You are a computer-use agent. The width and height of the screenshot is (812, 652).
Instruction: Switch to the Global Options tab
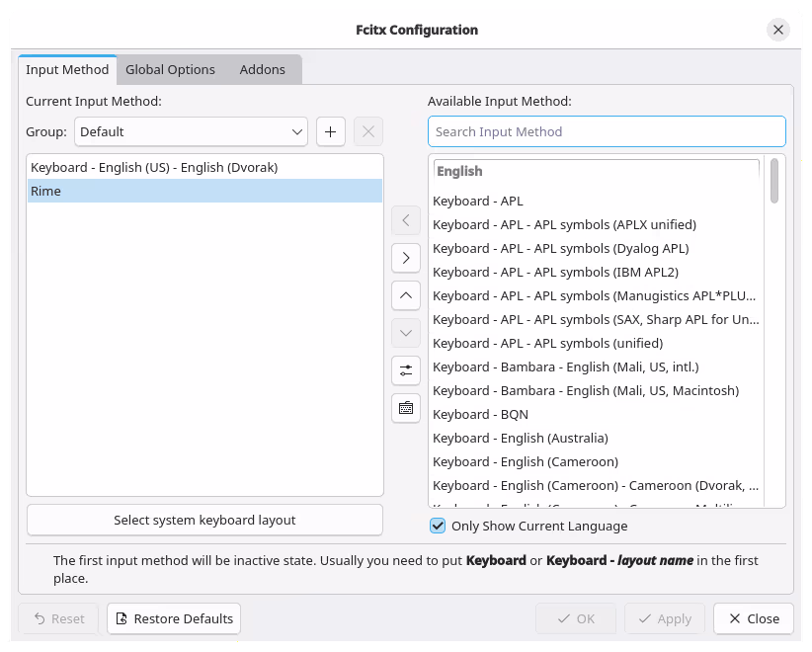170,69
